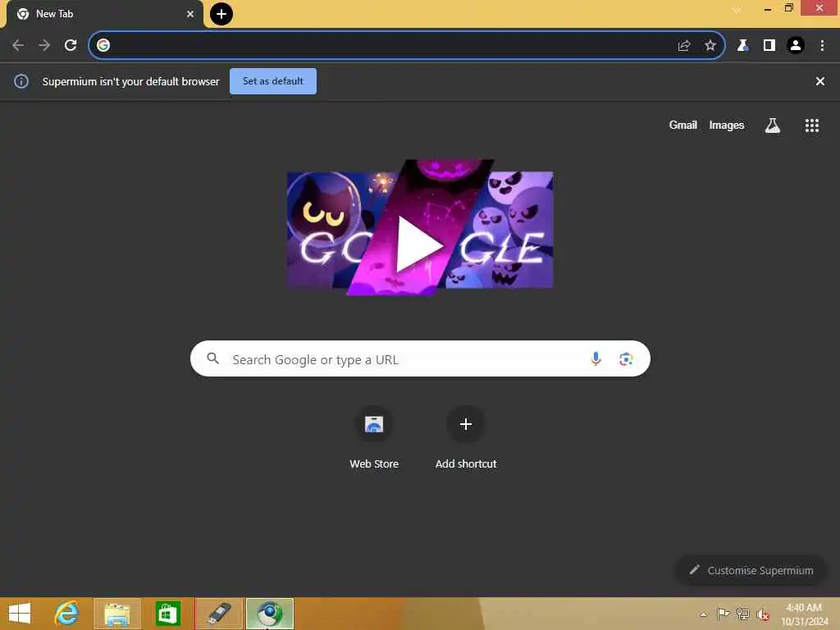
Task: Click the Google icon in address bar
Action: click(x=103, y=45)
